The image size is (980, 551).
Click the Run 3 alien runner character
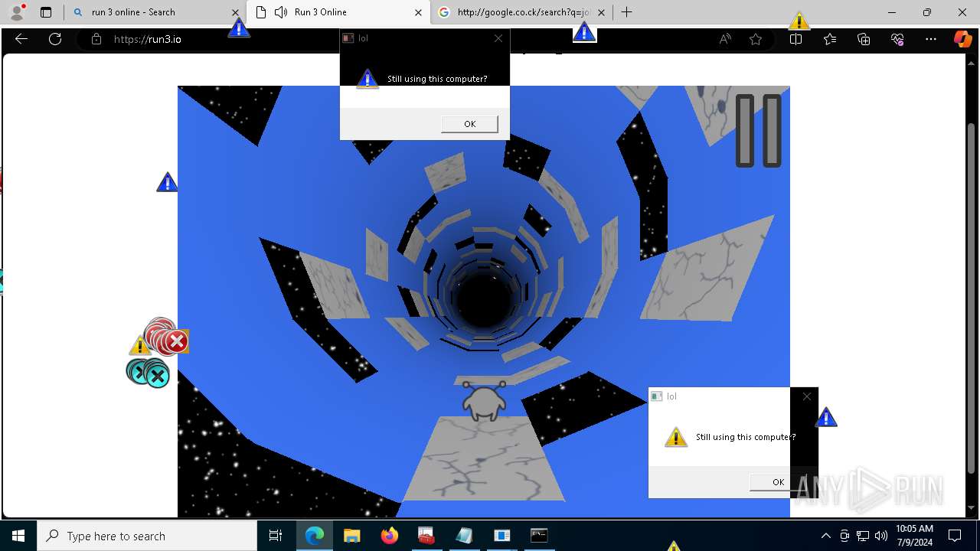click(x=484, y=400)
